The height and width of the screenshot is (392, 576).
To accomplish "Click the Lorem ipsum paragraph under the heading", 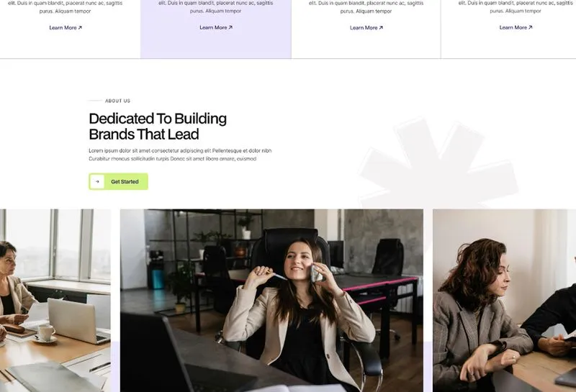I will (x=180, y=155).
